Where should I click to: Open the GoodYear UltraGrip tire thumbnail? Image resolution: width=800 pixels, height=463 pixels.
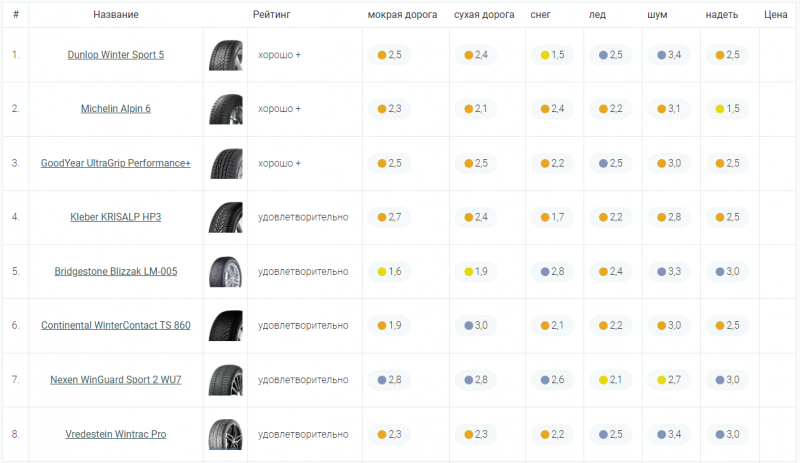pyautogui.click(x=225, y=163)
